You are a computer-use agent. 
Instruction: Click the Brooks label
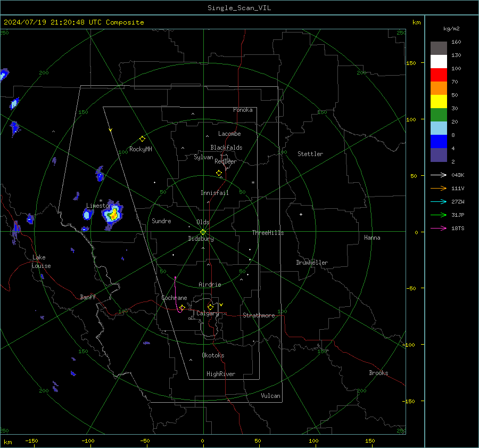pyautogui.click(x=378, y=373)
